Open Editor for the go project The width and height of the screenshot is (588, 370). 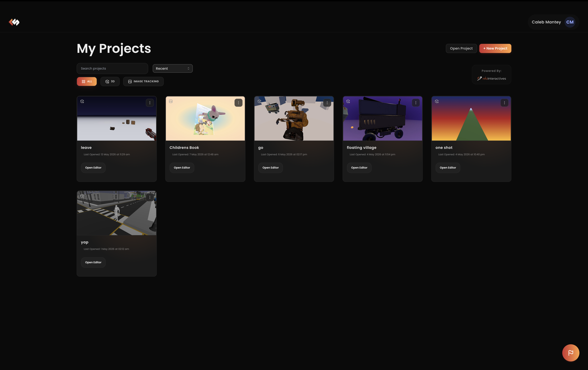(270, 168)
